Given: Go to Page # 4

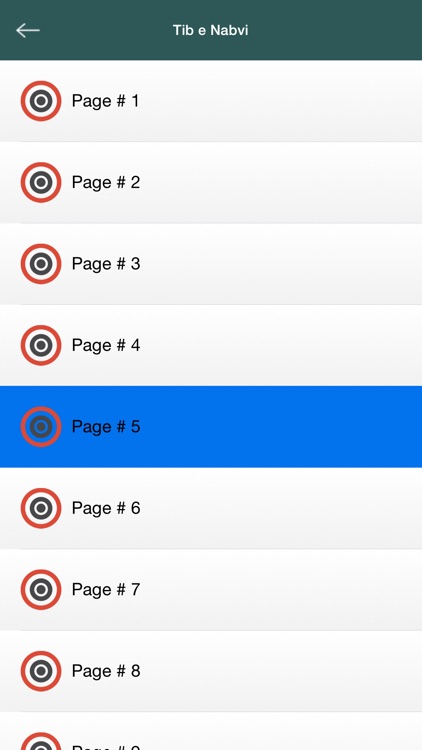Looking at the screenshot, I should 211,345.
